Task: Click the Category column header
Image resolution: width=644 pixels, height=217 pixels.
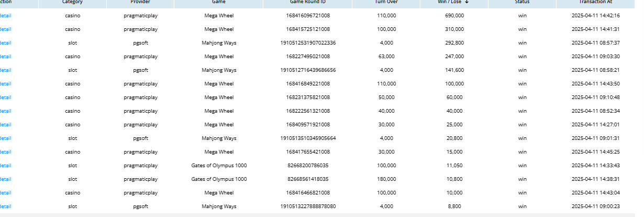Action: [72, 2]
